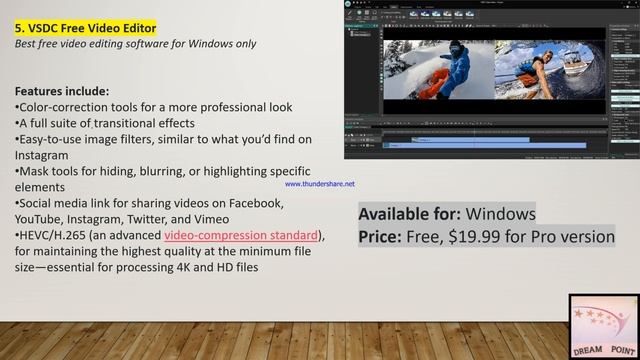Viewport: 640px width, 360px height.
Task: Click the bullet about mask tools
Action: [x=162, y=179]
